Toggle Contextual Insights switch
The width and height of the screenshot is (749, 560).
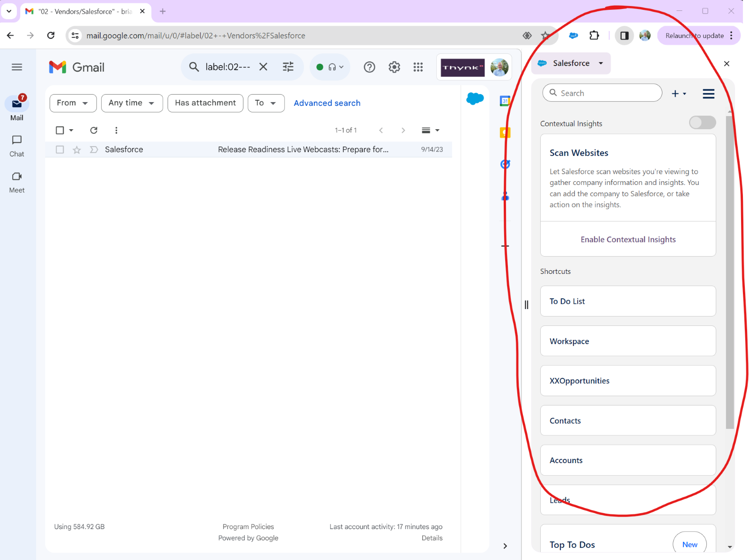(702, 123)
